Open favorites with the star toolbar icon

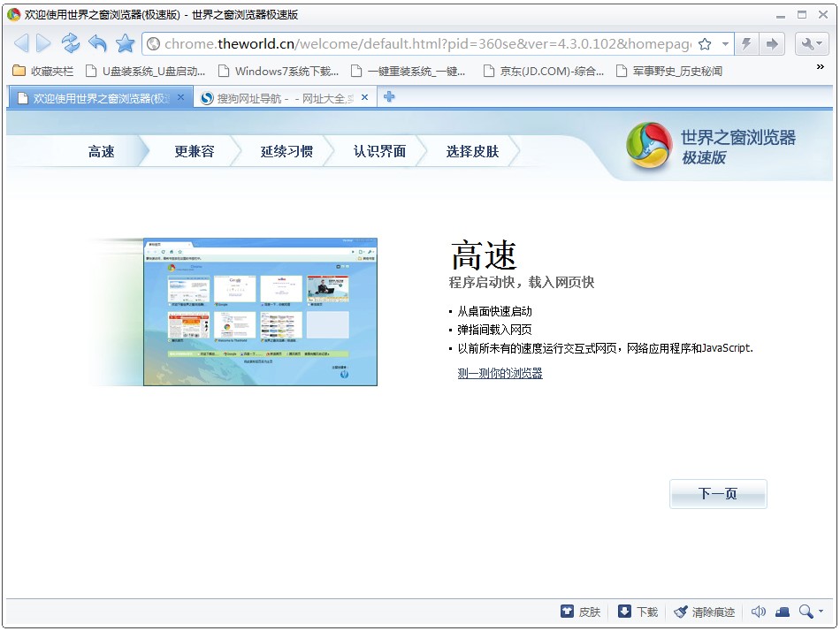(126, 42)
